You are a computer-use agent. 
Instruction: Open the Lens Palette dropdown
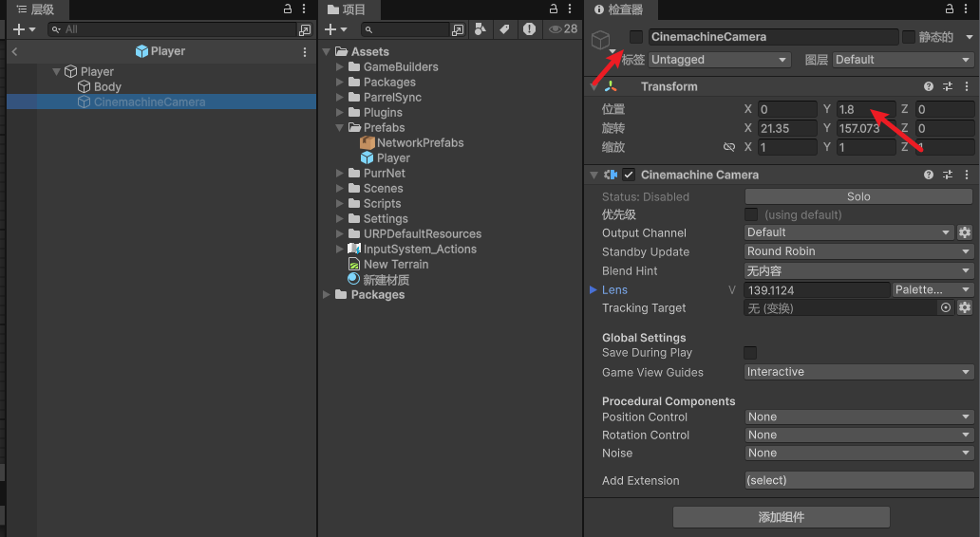(933, 289)
